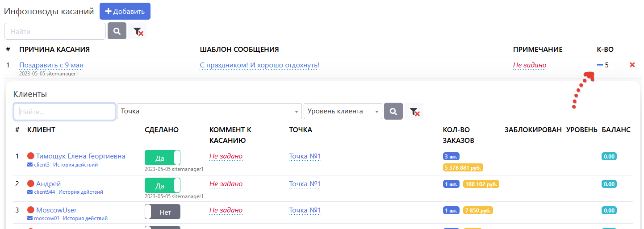This screenshot has width=644, height=229.
Task: Open the client MoscowUser profile link
Action: coord(56,210)
